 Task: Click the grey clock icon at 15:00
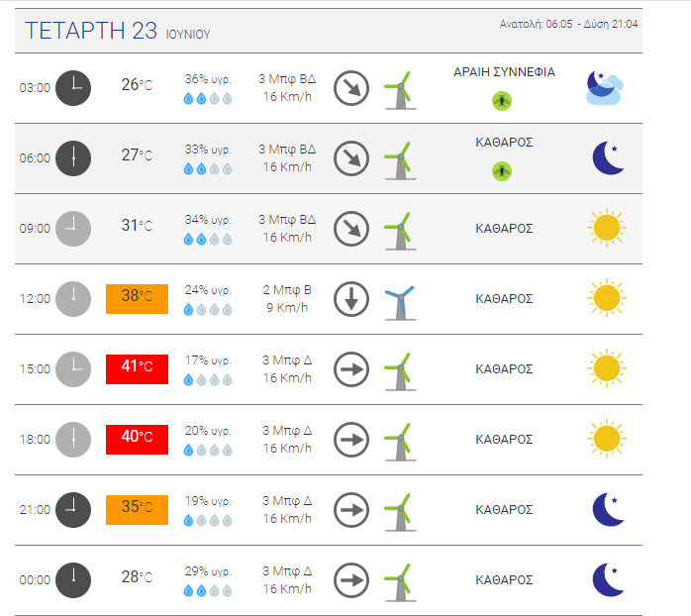pos(73,369)
